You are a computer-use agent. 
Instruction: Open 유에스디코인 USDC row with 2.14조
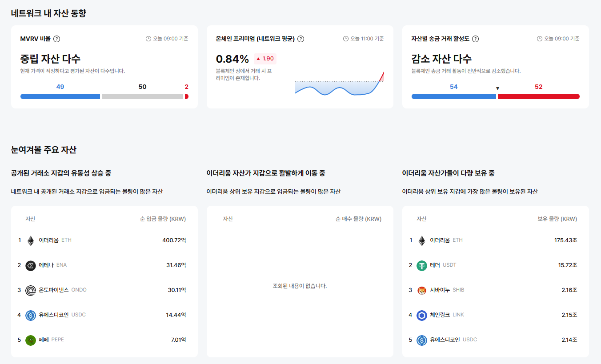click(x=496, y=340)
